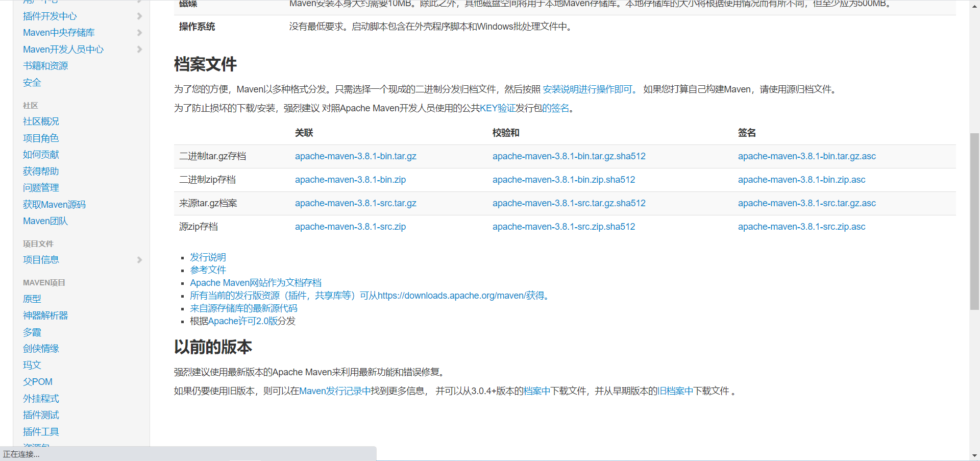Open 获取Maven源码 sidebar link
Image resolution: width=980 pixels, height=461 pixels.
click(x=55, y=205)
